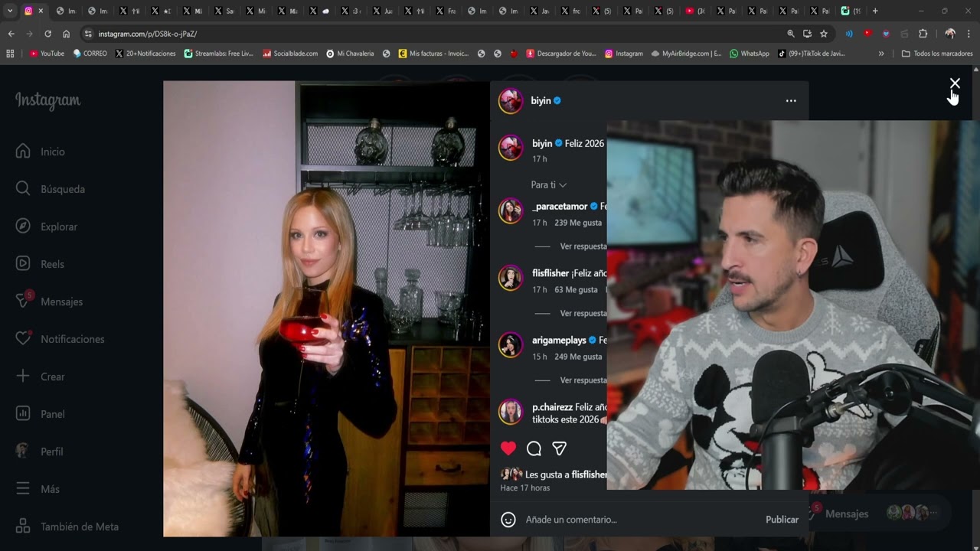The height and width of the screenshot is (551, 980).
Task: Click the browser home button
Action: (67, 34)
